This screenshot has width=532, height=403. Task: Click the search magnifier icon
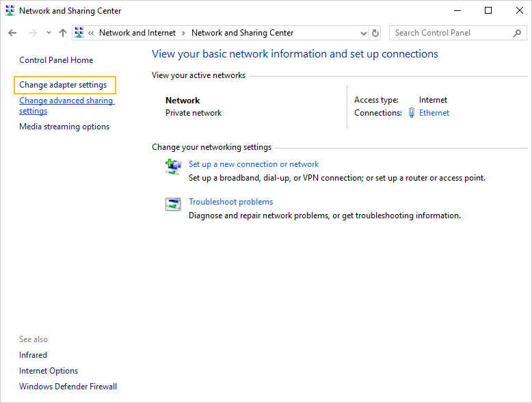click(517, 33)
